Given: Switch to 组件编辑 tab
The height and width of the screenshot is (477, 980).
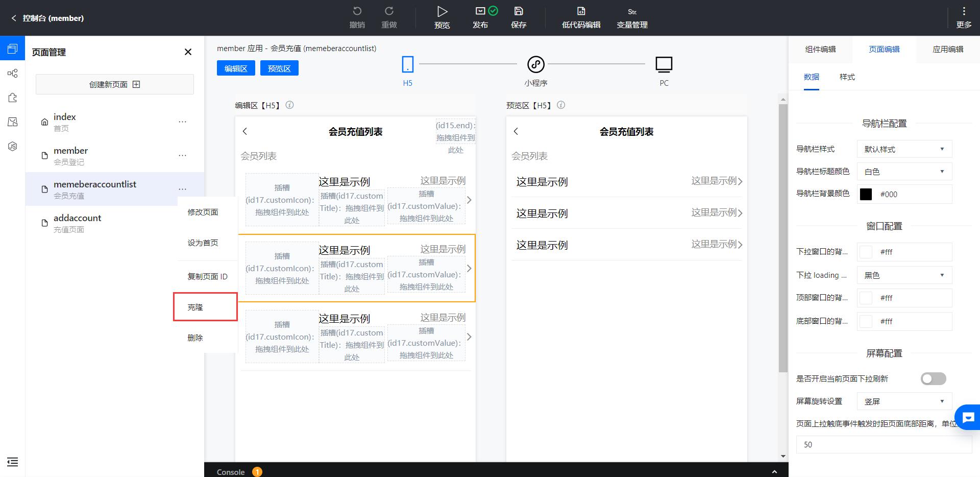Looking at the screenshot, I should (820, 49).
